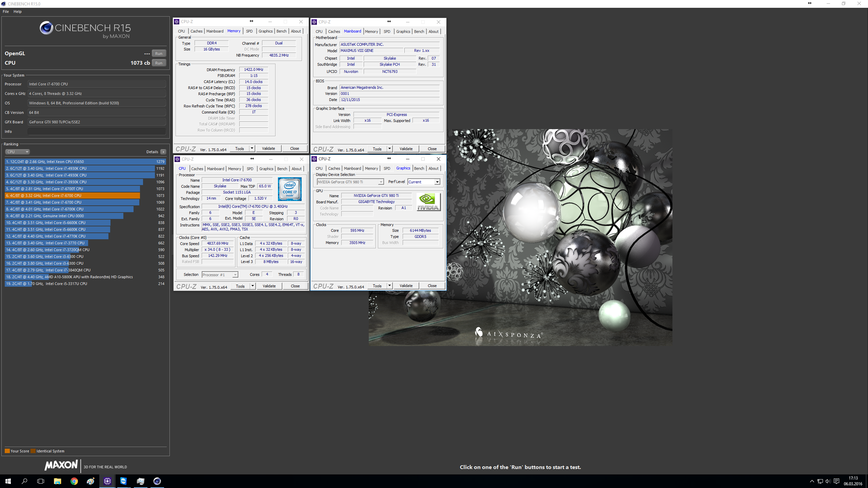
Task: Click the GPU memory size '6144 MBytes'
Action: (420, 230)
